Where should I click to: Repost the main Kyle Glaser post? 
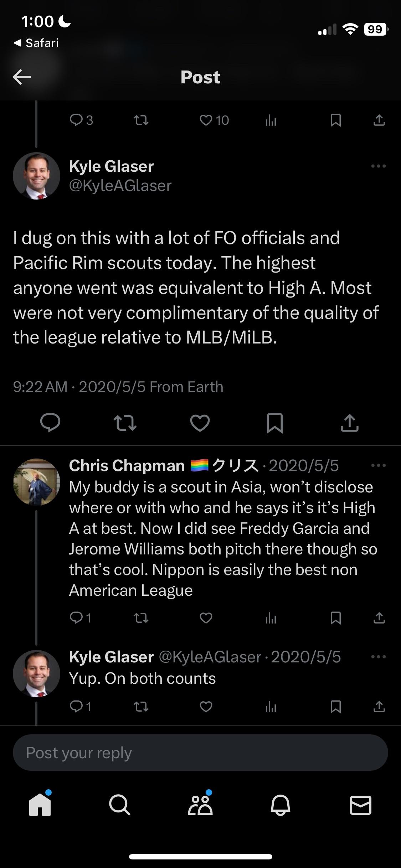(125, 423)
